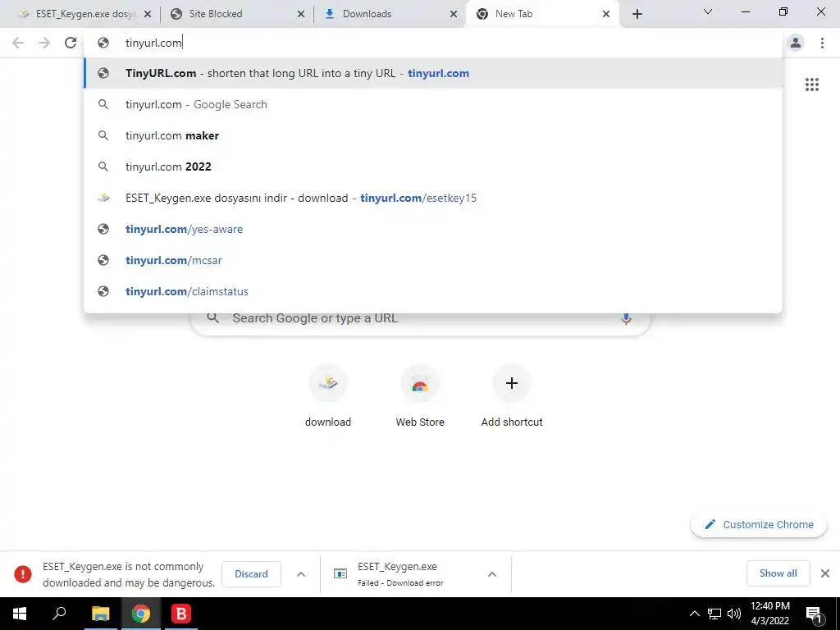Close the Site Blocked tab
The width and height of the screenshot is (840, 630).
[301, 14]
